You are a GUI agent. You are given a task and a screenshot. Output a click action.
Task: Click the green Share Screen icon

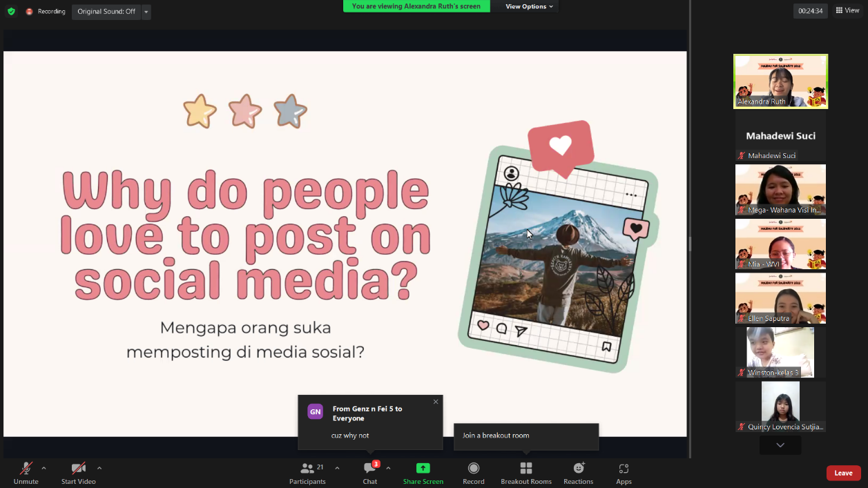pyautogui.click(x=423, y=469)
